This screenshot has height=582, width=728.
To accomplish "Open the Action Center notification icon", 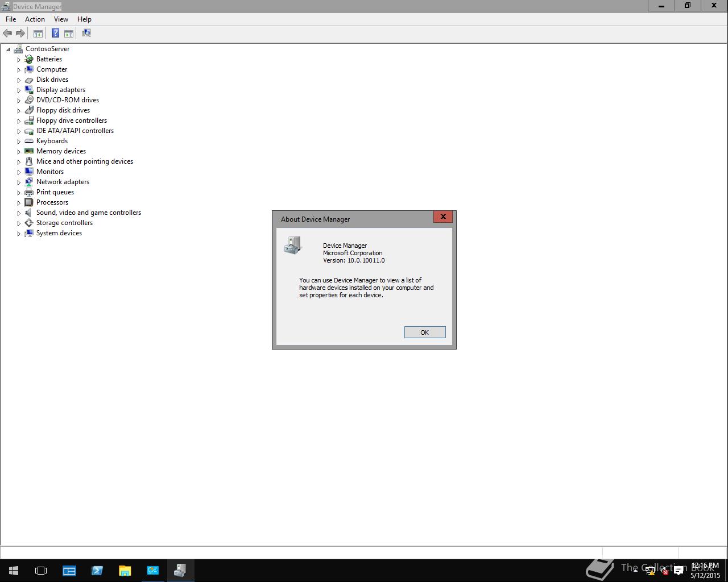I will (x=679, y=571).
